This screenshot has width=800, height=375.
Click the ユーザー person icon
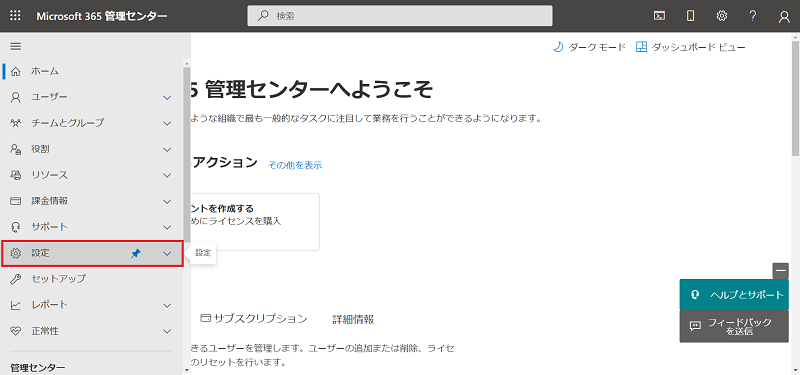[16, 97]
